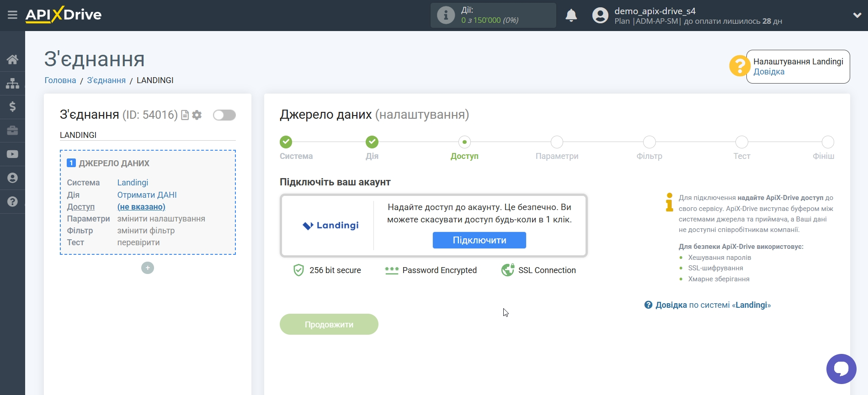Go to З'єднання breadcrumb
This screenshot has width=868, height=395.
pyautogui.click(x=106, y=80)
